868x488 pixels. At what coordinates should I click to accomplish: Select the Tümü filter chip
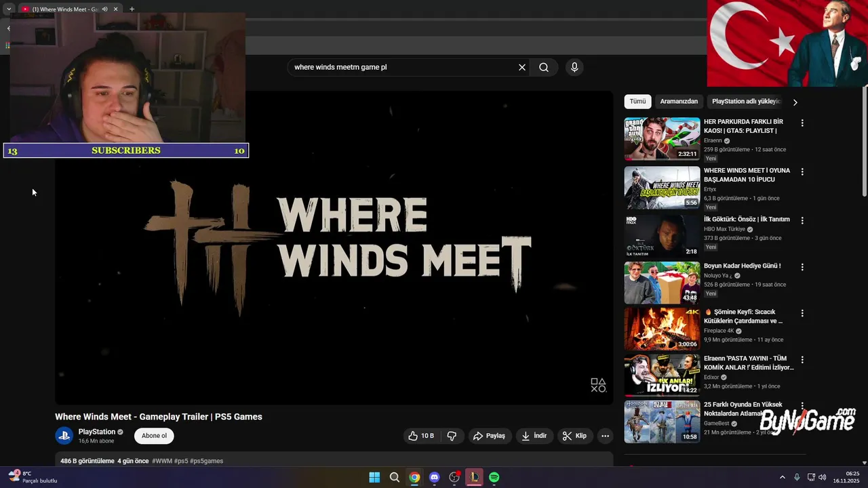coord(637,102)
